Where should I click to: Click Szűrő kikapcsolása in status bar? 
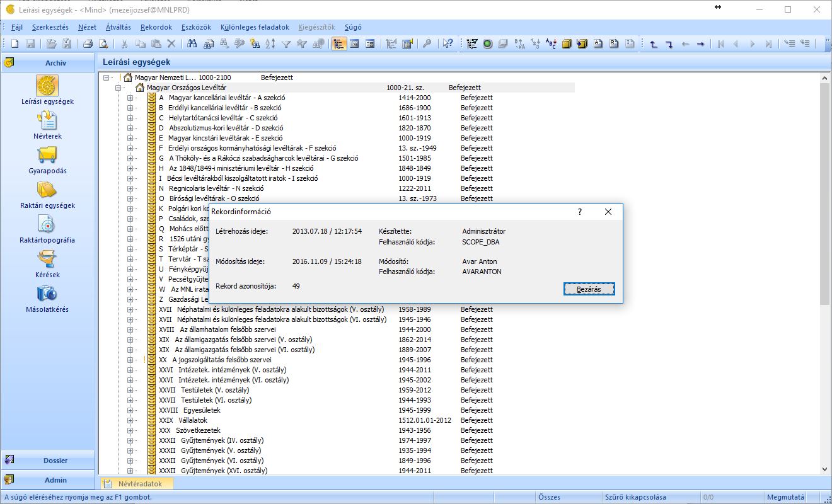pyautogui.click(x=635, y=497)
